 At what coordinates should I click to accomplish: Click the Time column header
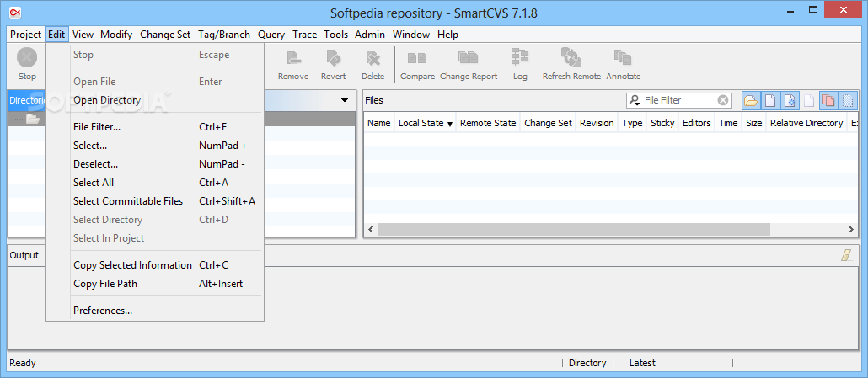pyautogui.click(x=728, y=123)
